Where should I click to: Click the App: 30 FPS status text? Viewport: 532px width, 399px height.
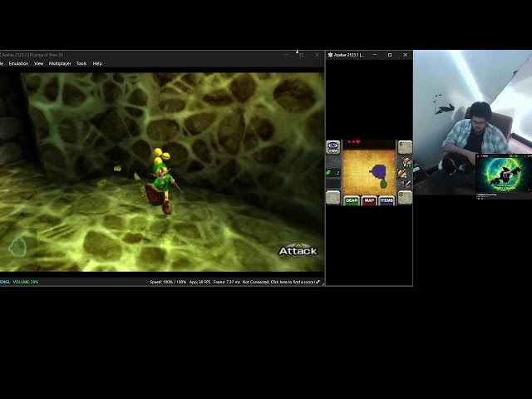(x=199, y=282)
